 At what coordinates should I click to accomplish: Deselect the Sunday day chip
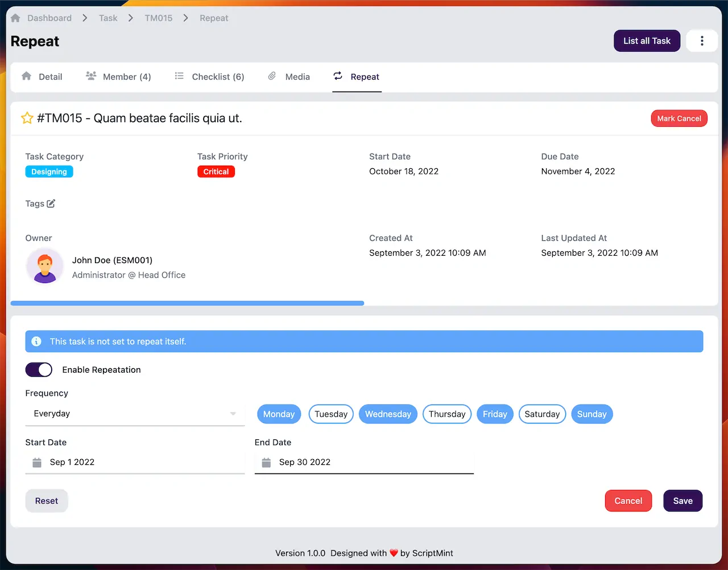pos(591,414)
